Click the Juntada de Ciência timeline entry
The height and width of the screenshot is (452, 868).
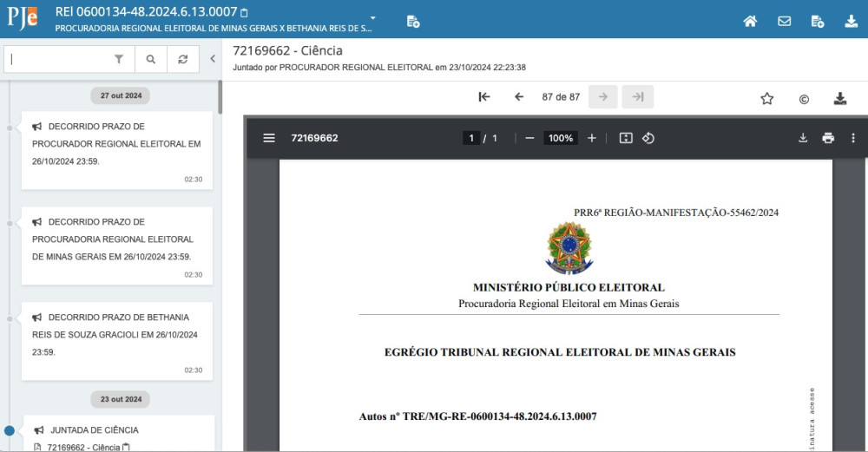[x=94, y=429]
